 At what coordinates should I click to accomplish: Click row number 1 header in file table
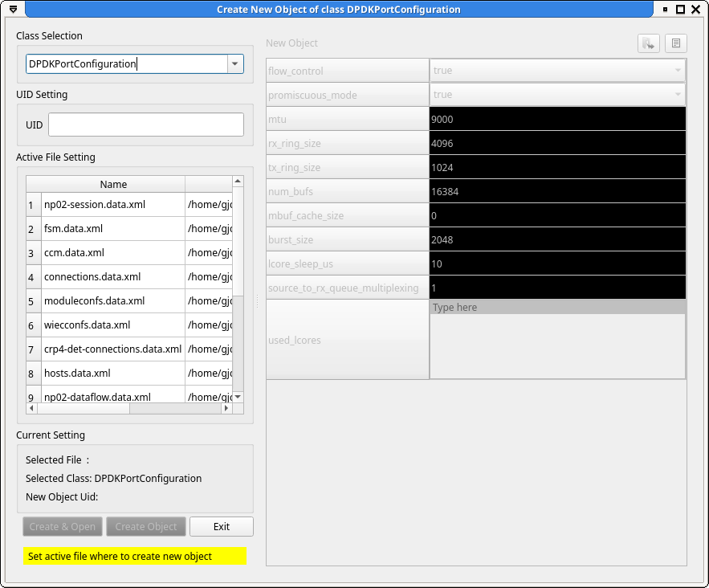click(x=34, y=205)
